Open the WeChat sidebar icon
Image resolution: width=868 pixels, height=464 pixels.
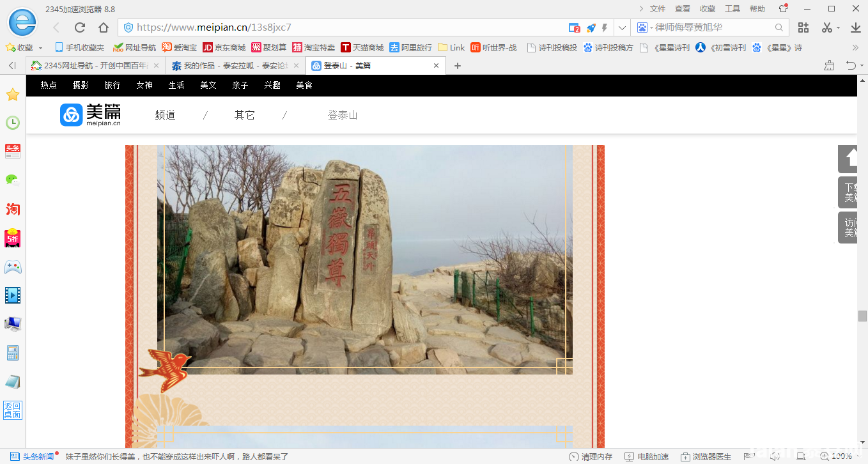point(12,180)
